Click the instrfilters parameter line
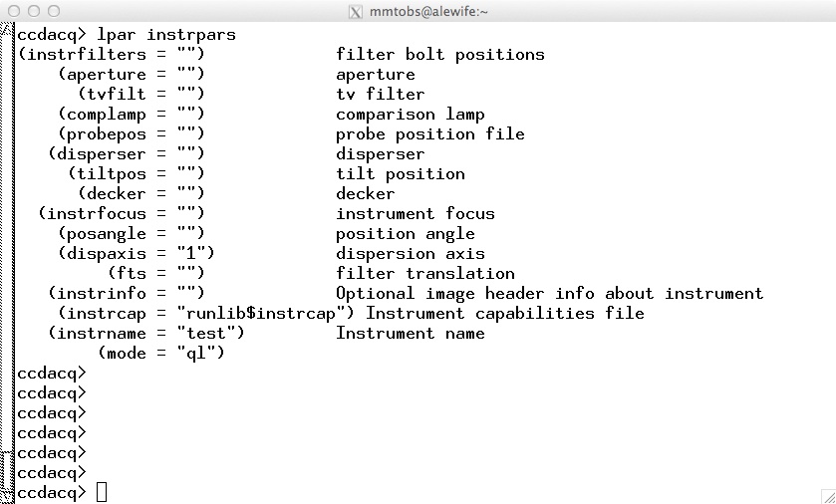This screenshot has width=836, height=504. tap(281, 55)
